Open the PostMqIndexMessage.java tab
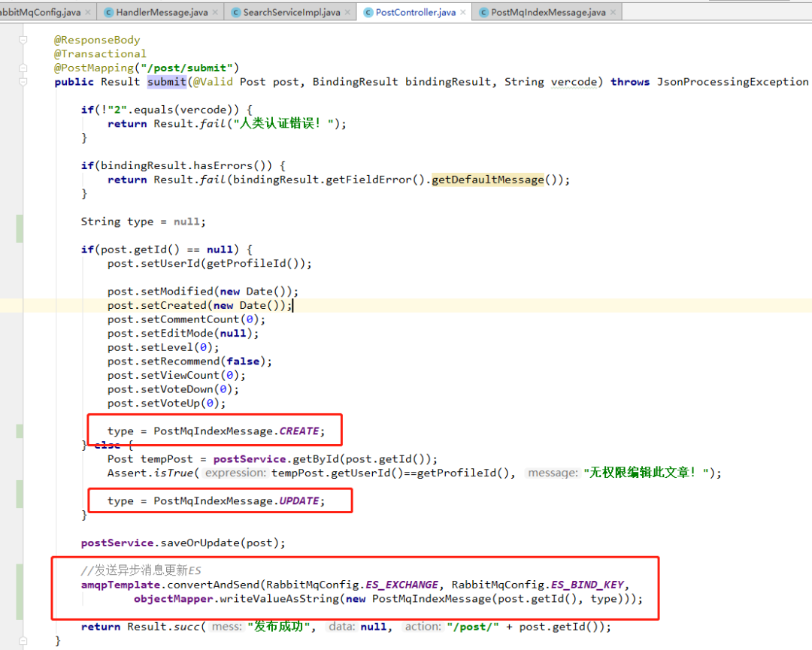The width and height of the screenshot is (812, 650). (x=548, y=13)
